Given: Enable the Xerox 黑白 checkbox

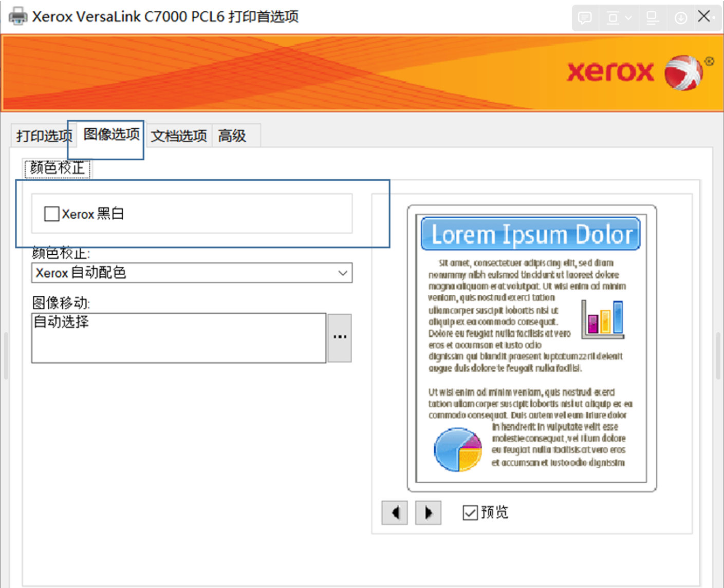Looking at the screenshot, I should [51, 214].
